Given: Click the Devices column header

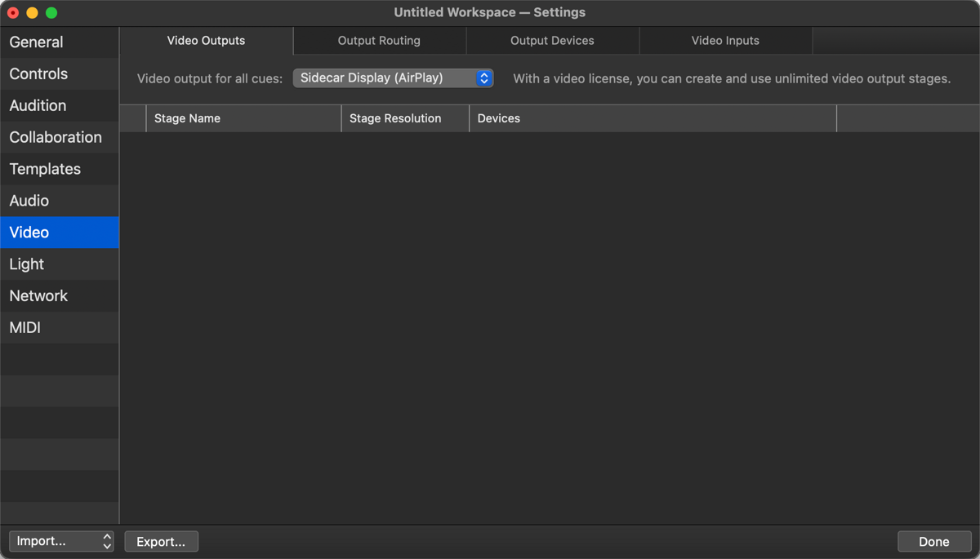Looking at the screenshot, I should (x=653, y=118).
